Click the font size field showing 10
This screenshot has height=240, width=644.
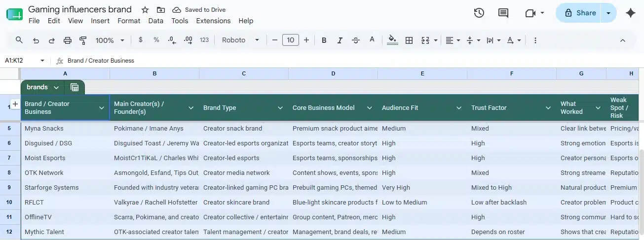291,40
